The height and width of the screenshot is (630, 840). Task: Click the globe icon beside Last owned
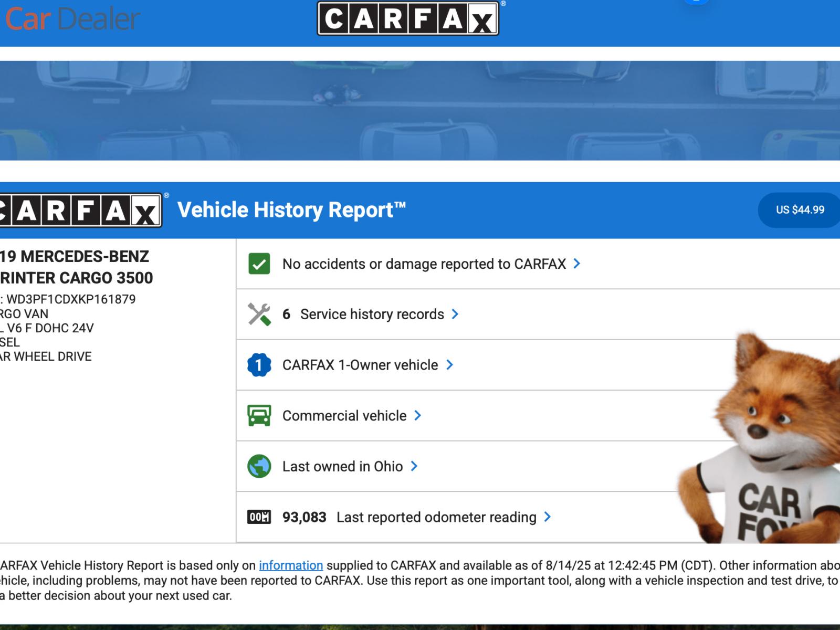(259, 466)
